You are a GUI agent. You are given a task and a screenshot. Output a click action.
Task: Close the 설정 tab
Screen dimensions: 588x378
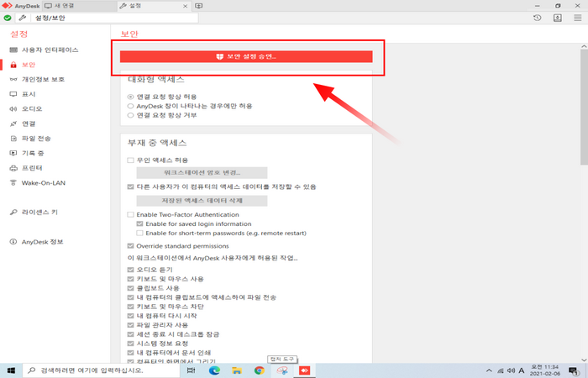tap(186, 6)
